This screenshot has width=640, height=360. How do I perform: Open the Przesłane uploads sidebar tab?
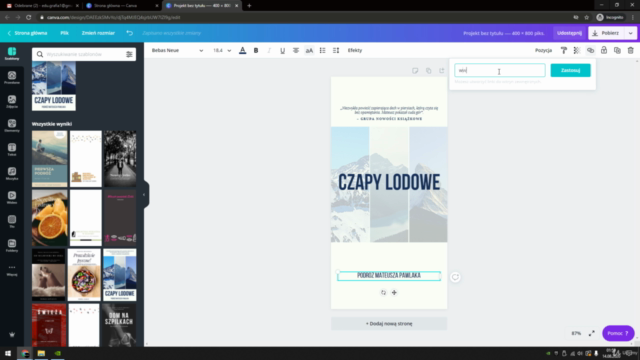(12, 78)
